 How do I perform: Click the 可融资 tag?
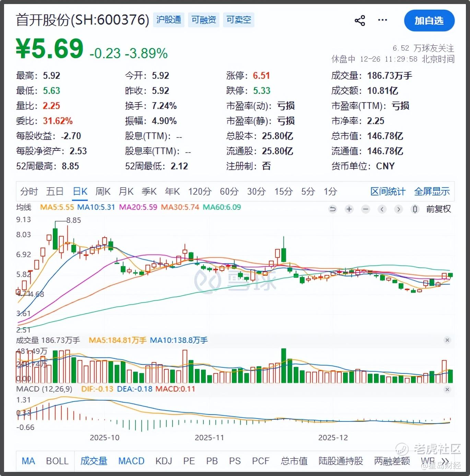pyautogui.click(x=204, y=20)
